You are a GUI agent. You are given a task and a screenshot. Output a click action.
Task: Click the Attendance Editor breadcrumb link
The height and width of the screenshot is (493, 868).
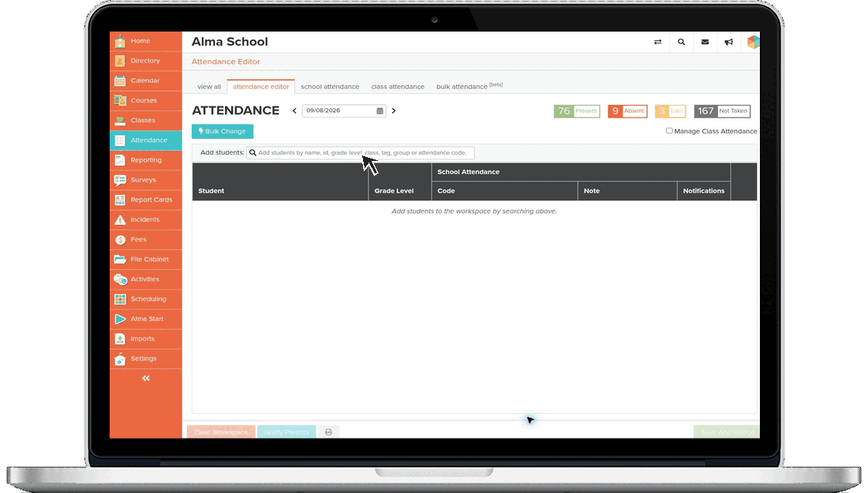(226, 62)
